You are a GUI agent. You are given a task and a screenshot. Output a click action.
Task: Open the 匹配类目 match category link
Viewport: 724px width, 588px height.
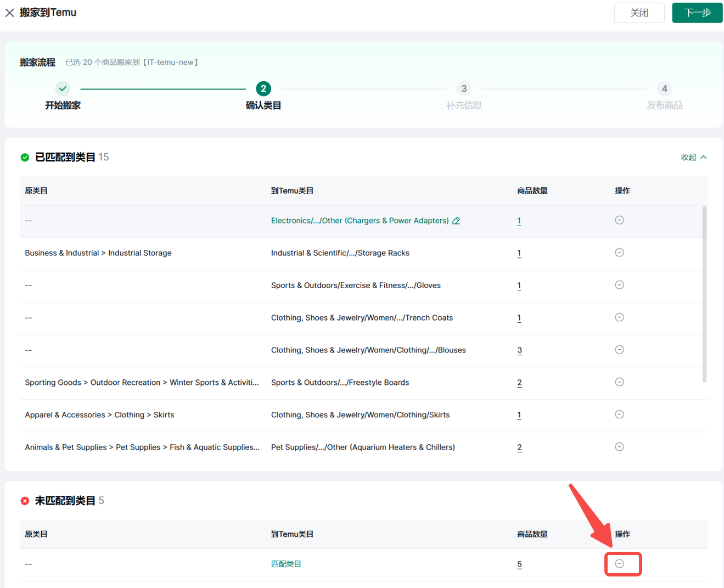point(286,564)
